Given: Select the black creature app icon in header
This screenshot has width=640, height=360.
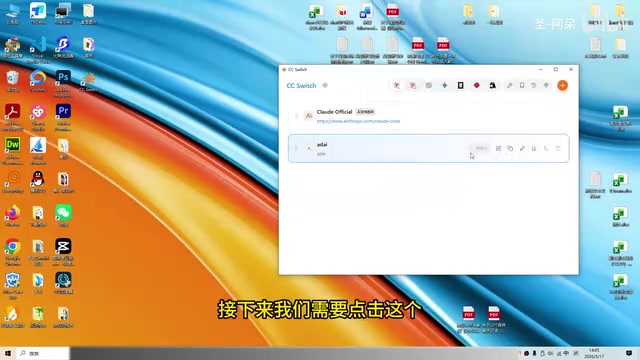Looking at the screenshot, I should (493, 85).
